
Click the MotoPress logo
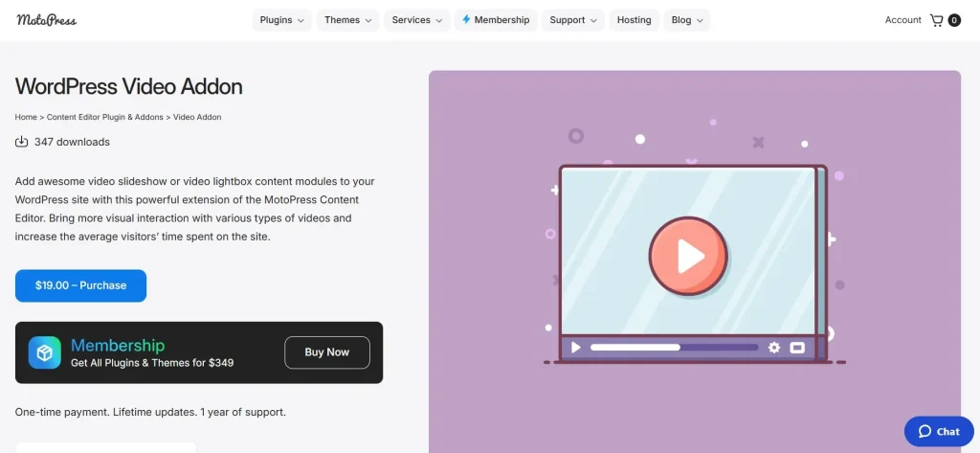pyautogui.click(x=46, y=20)
